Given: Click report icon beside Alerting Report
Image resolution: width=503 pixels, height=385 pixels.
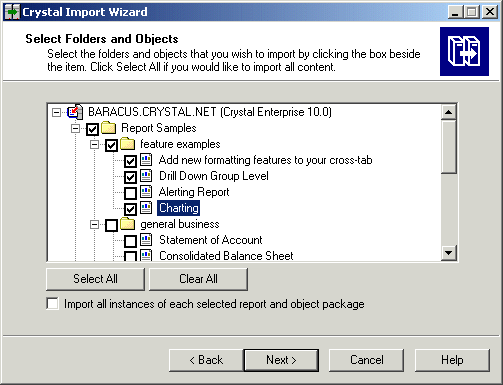Looking at the screenshot, I should pyautogui.click(x=146, y=192).
